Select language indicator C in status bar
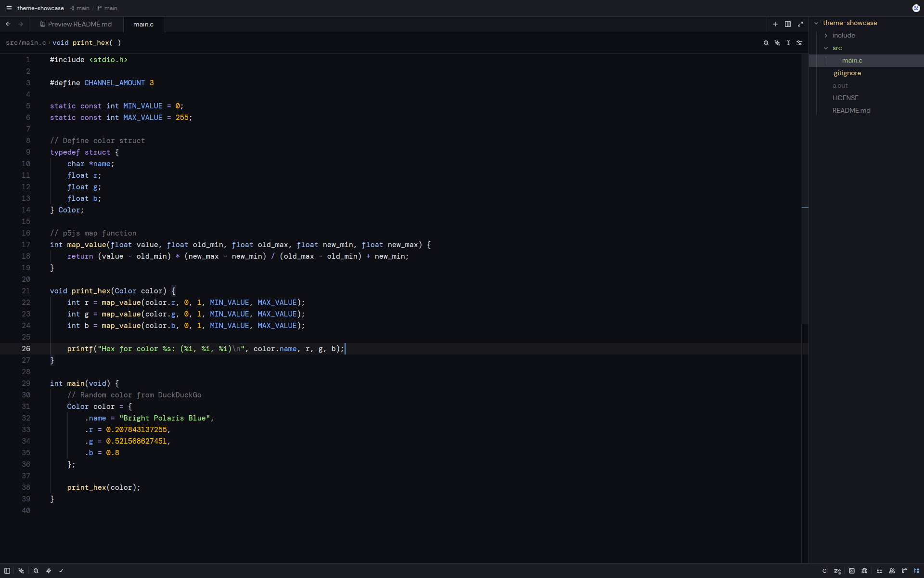The height and width of the screenshot is (578, 924). pos(824,571)
